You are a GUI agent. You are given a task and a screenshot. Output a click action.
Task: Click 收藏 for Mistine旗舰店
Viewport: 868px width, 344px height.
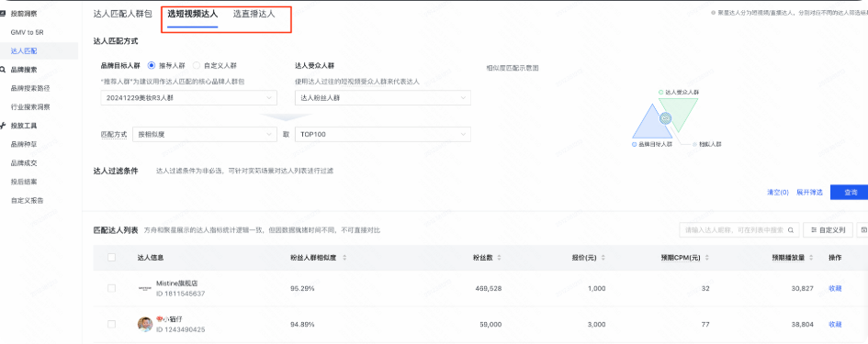click(x=835, y=288)
